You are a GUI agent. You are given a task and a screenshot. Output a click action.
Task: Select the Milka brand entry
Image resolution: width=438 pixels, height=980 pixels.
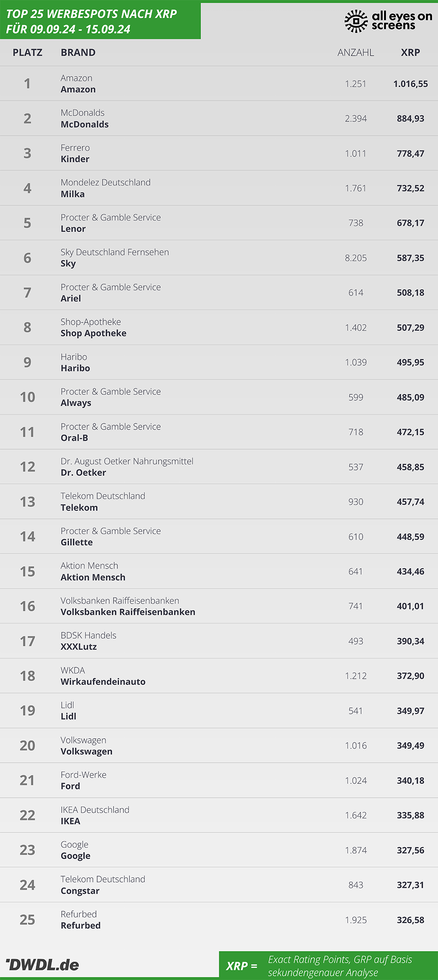point(73,194)
